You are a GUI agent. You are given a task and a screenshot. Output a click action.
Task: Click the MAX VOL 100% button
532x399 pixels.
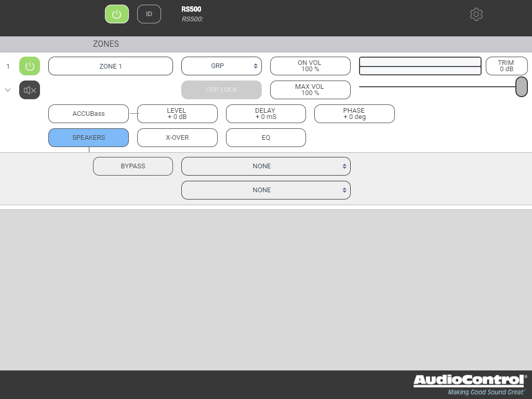point(310,90)
